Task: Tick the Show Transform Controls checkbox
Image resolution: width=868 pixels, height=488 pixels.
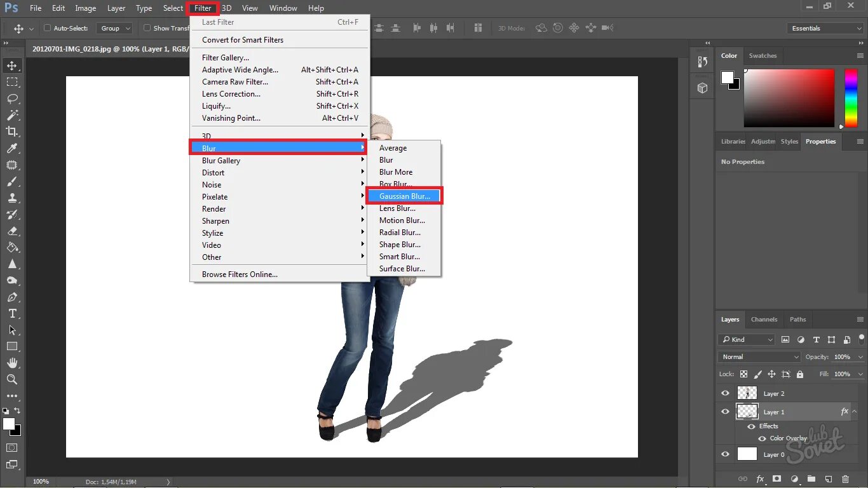Action: click(147, 28)
